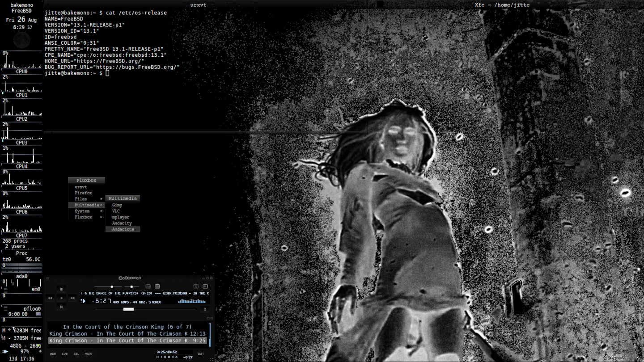
Task: Click the playlist SEL button
Action: [x=76, y=354]
